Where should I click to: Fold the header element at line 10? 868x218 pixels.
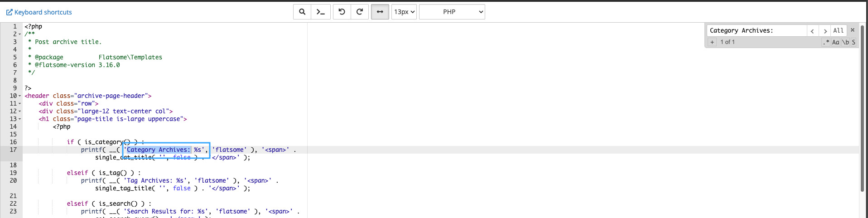tap(19, 96)
